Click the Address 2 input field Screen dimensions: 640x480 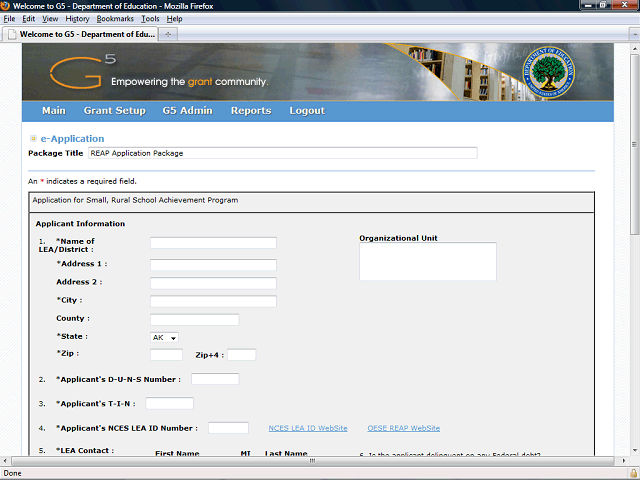point(213,283)
